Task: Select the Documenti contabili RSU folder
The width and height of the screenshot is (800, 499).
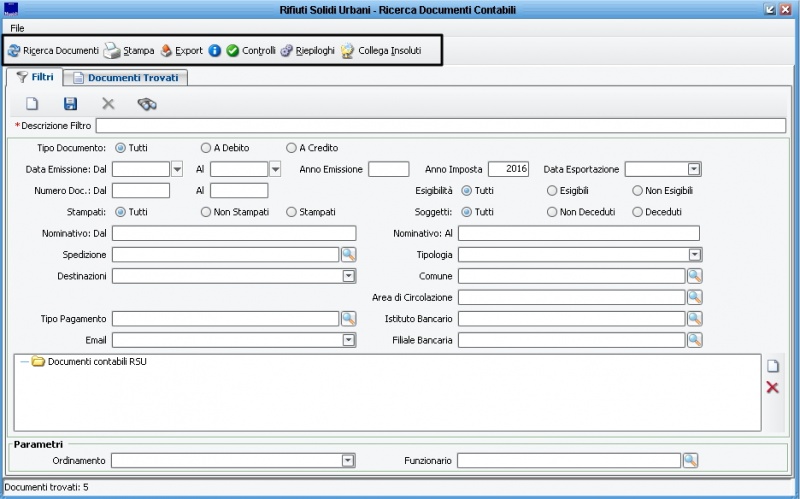Action: tap(97, 361)
